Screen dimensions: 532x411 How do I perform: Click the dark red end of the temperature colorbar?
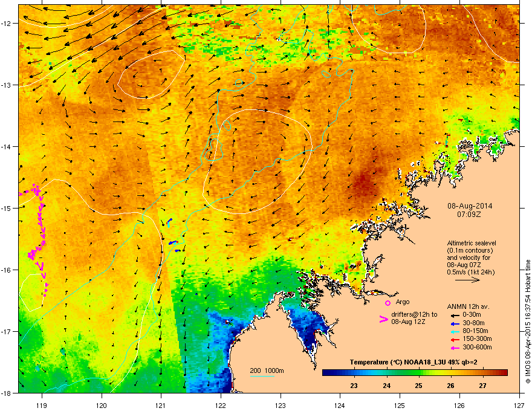click(504, 373)
